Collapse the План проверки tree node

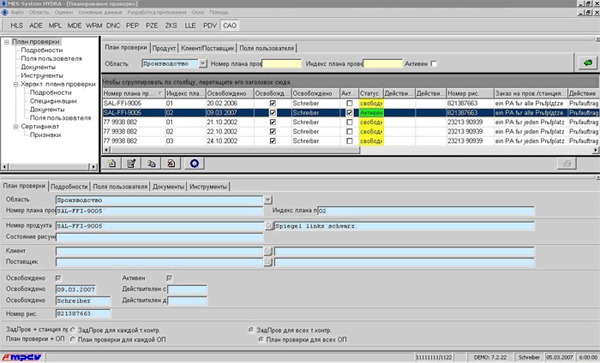pos(7,42)
